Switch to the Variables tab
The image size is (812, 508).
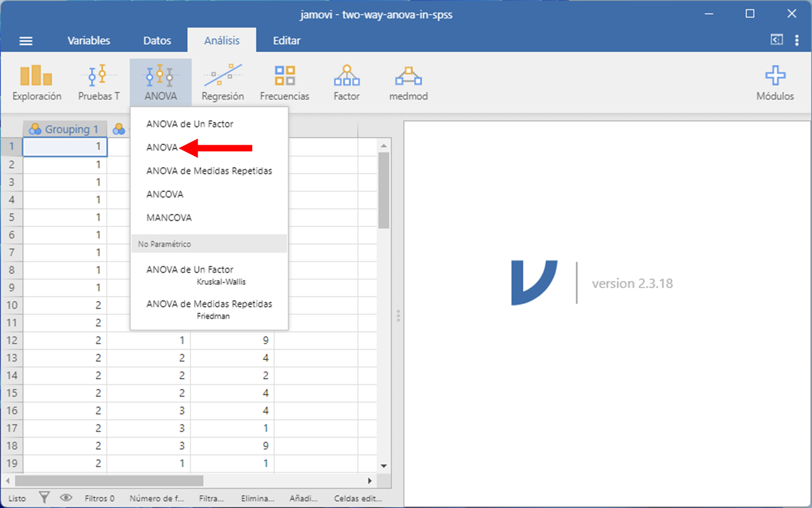pyautogui.click(x=88, y=41)
